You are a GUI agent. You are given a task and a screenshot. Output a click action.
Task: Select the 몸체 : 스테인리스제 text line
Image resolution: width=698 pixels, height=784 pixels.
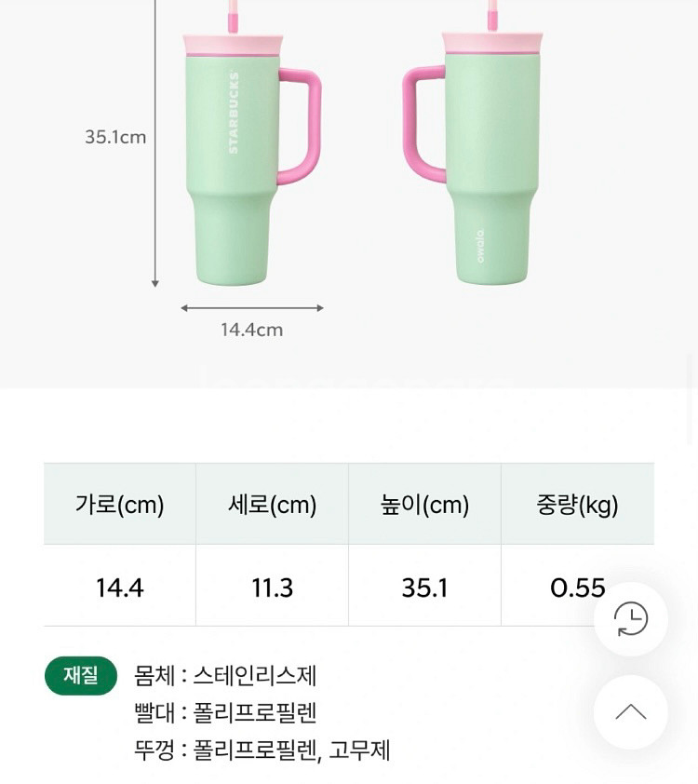pos(225,676)
